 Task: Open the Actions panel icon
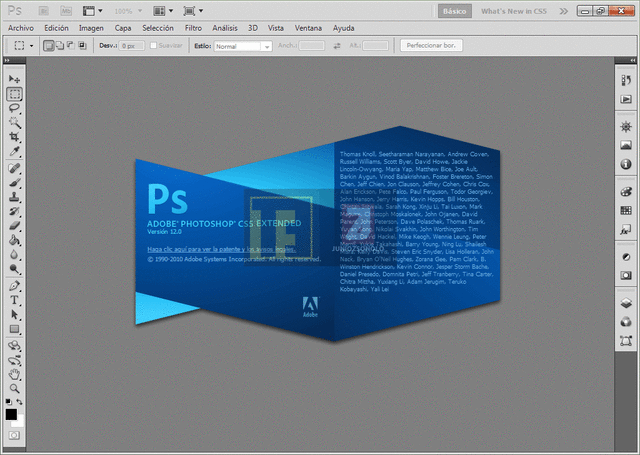pos(626,99)
